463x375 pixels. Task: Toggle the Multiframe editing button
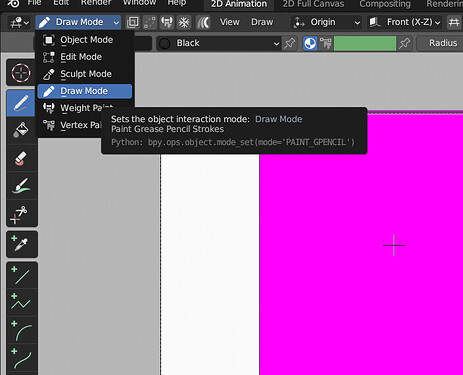203,22
